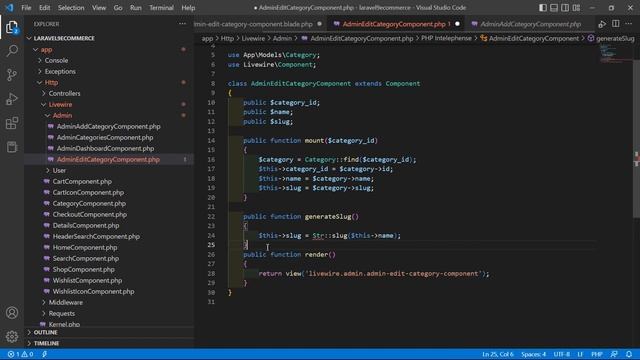
Task: Click the notifications bell in status bar
Action: pos(629,354)
